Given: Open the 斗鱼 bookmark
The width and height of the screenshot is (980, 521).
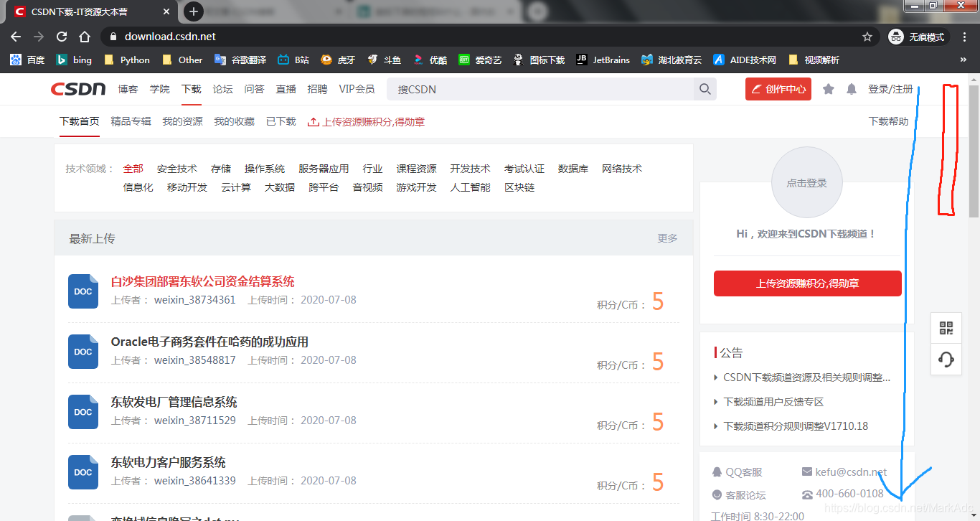Looking at the screenshot, I should 384,60.
